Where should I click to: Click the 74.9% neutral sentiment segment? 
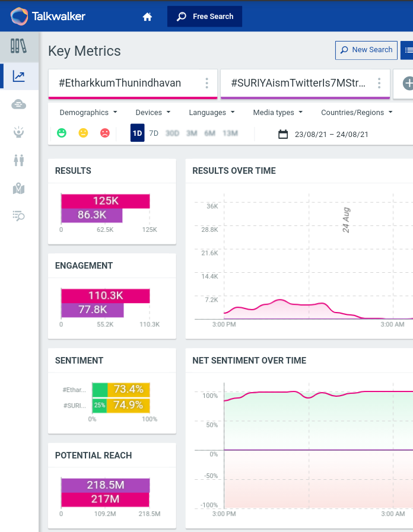(x=128, y=405)
